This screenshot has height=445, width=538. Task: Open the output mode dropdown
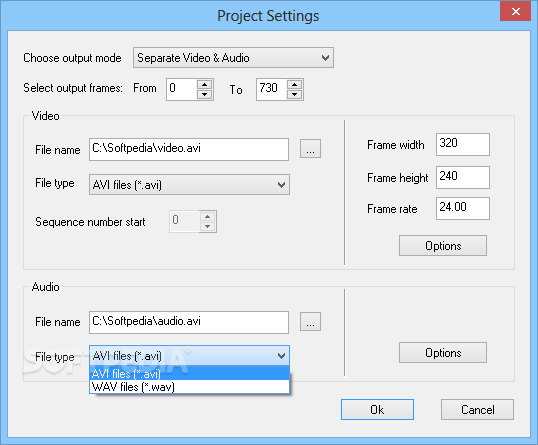coord(233,58)
